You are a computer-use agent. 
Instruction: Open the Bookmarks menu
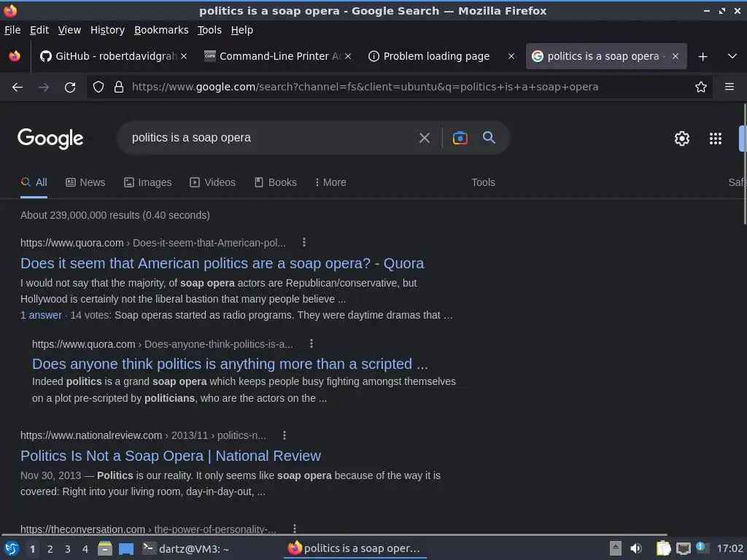tap(161, 30)
